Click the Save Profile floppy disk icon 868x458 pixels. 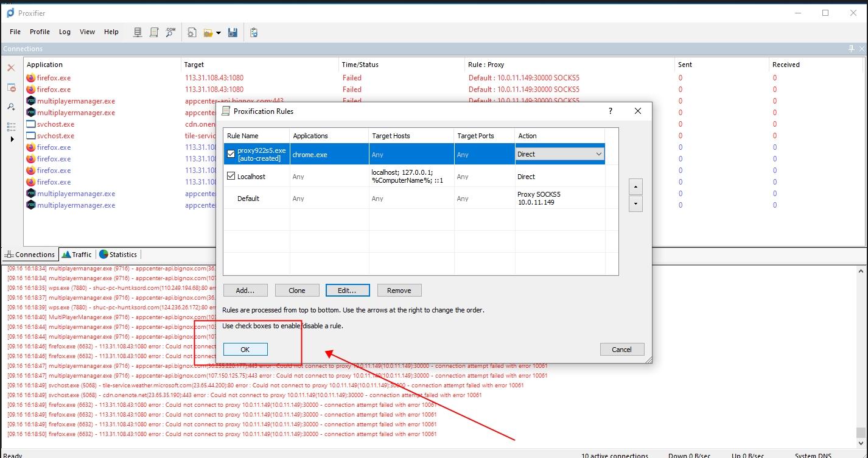click(233, 32)
